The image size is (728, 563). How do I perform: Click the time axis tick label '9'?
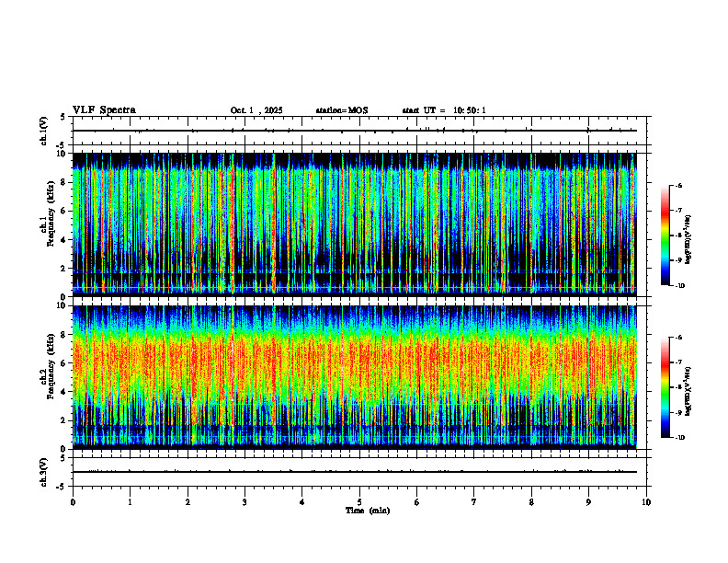pyautogui.click(x=588, y=502)
